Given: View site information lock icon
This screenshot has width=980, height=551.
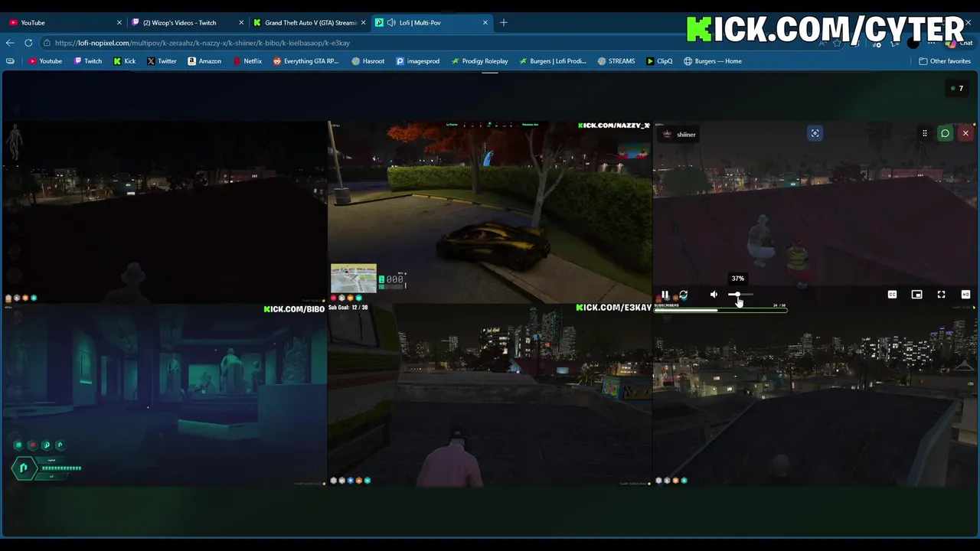Looking at the screenshot, I should [47, 43].
